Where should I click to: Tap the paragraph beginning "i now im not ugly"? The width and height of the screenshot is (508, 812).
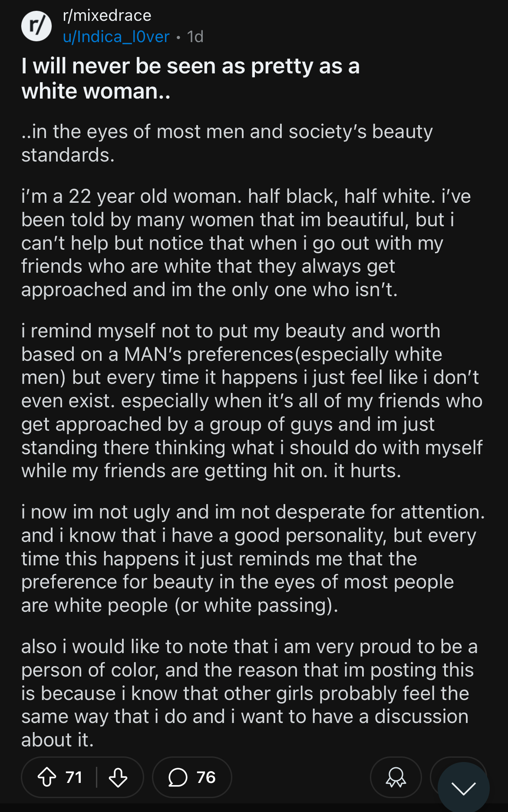coord(253,558)
